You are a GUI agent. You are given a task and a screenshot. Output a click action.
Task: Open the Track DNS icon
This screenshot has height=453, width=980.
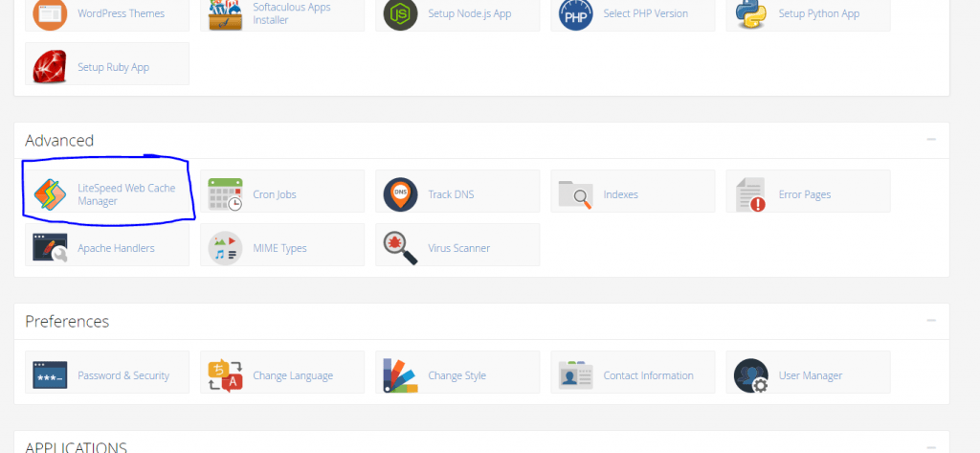point(400,194)
